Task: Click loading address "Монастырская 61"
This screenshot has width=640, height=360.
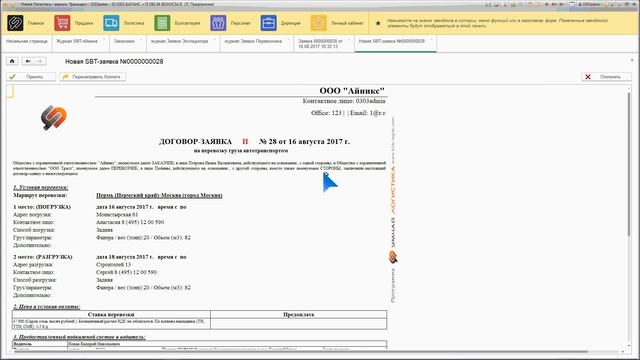Action: (x=117, y=215)
